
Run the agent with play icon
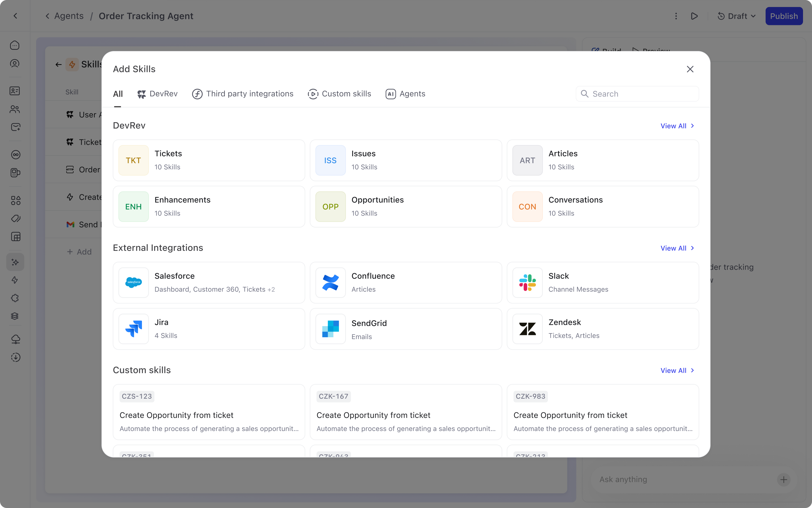[694, 16]
